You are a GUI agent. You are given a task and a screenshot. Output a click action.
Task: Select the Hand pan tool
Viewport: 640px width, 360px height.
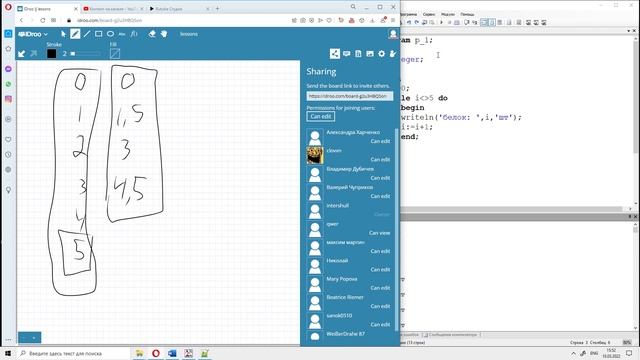pos(164,34)
